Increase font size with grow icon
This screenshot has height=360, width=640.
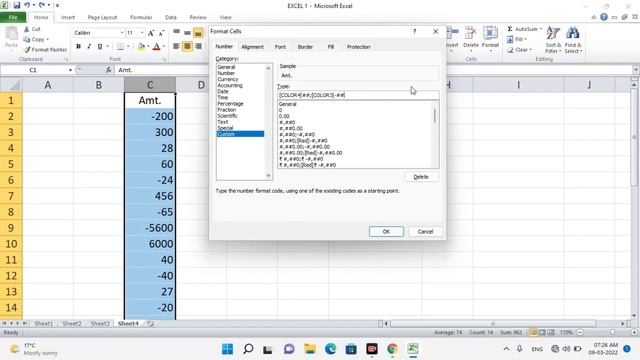[151, 33]
